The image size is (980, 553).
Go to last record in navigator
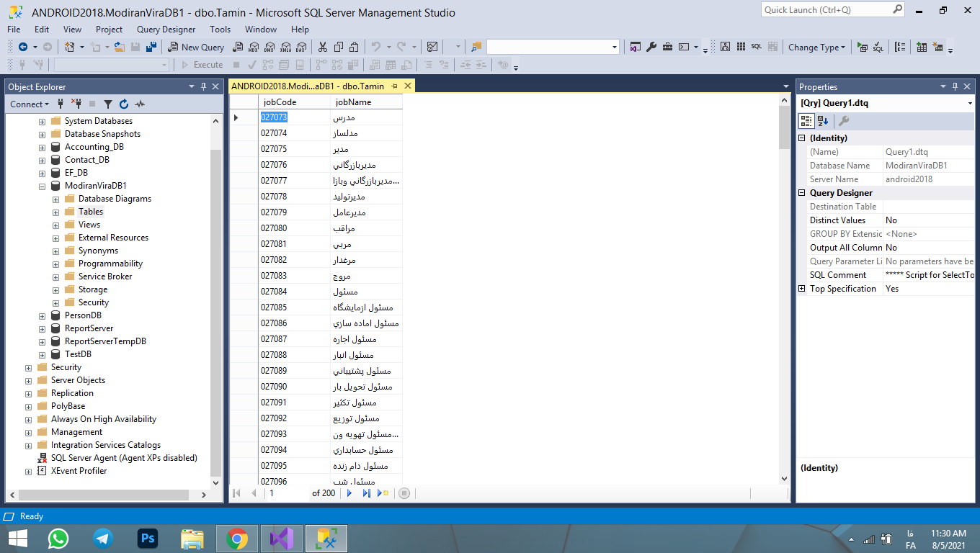click(x=367, y=493)
